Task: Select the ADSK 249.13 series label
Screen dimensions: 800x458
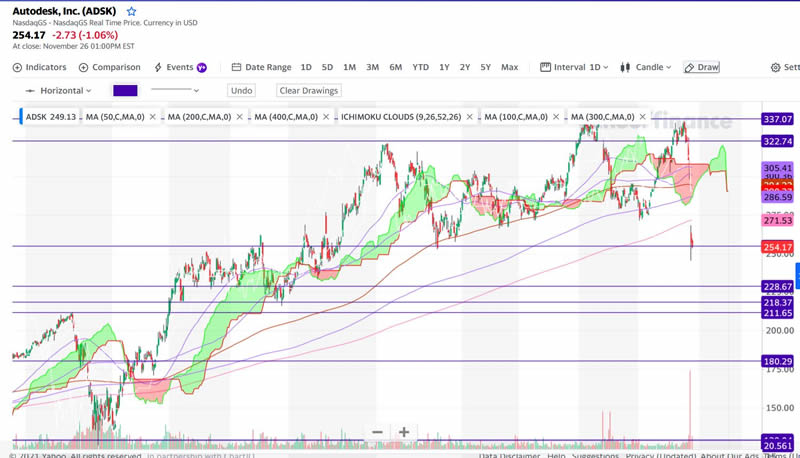Action: coord(51,117)
